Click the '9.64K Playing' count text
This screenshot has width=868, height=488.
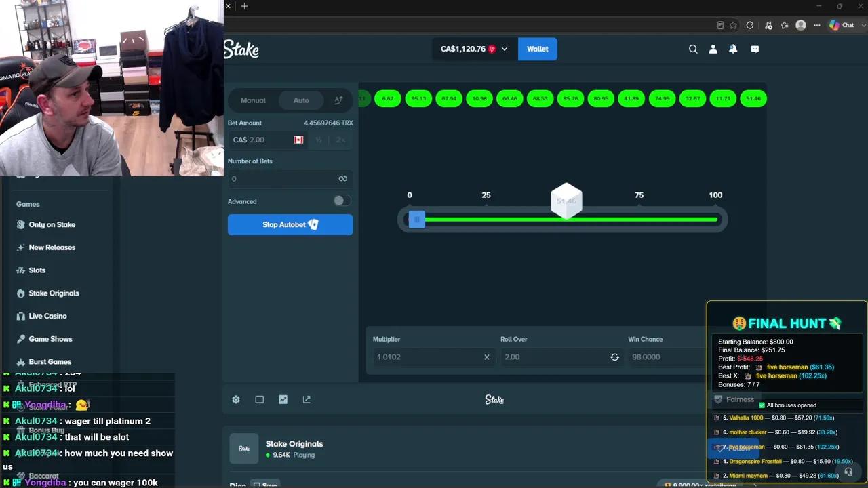click(294, 455)
